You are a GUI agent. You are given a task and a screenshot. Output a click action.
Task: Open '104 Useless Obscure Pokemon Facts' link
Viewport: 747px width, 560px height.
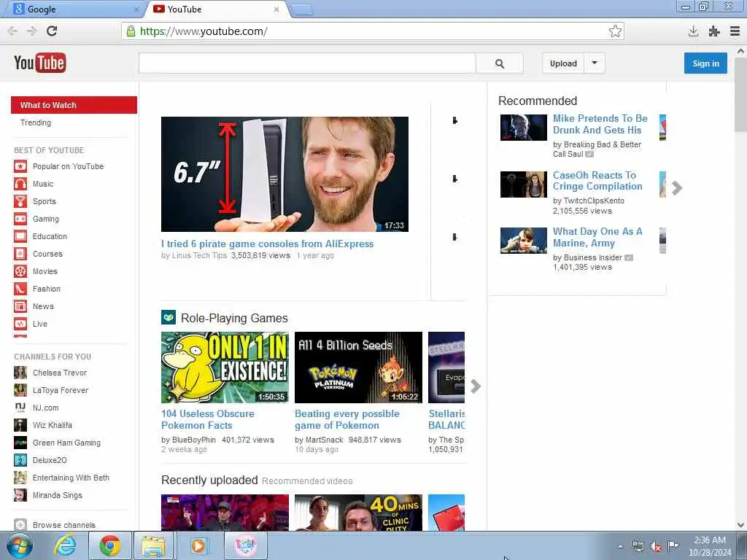coord(208,419)
